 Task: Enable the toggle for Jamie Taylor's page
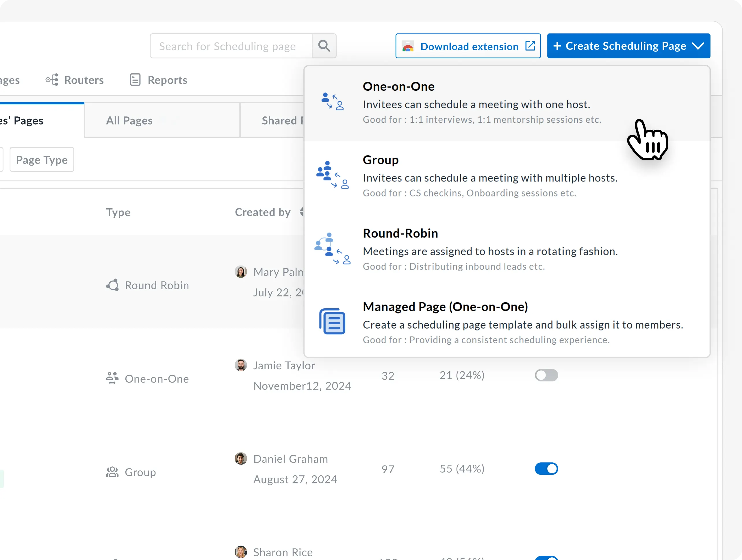pyautogui.click(x=546, y=375)
